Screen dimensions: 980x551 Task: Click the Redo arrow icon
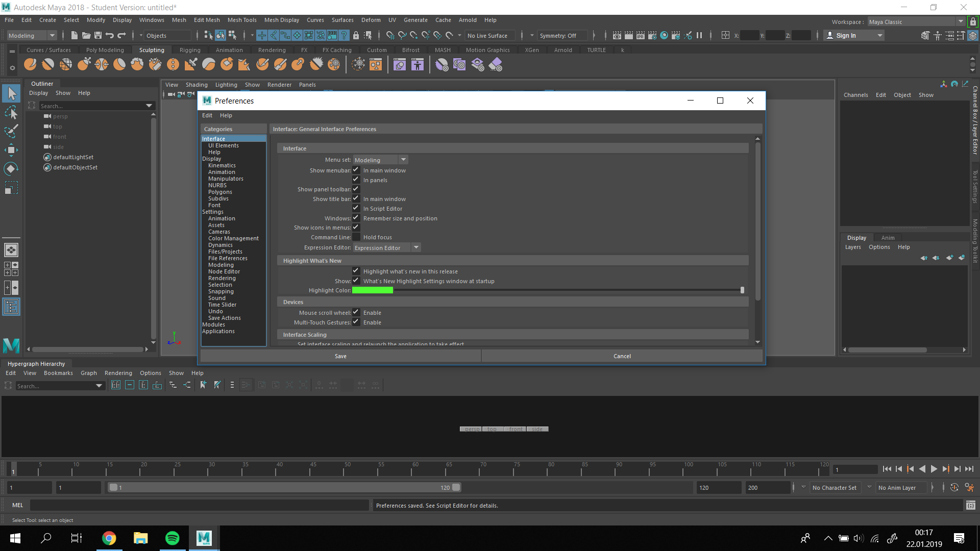[121, 35]
